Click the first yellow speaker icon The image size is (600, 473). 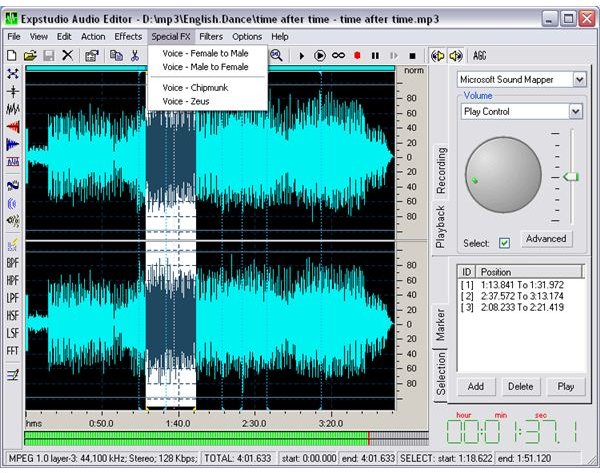pos(438,56)
